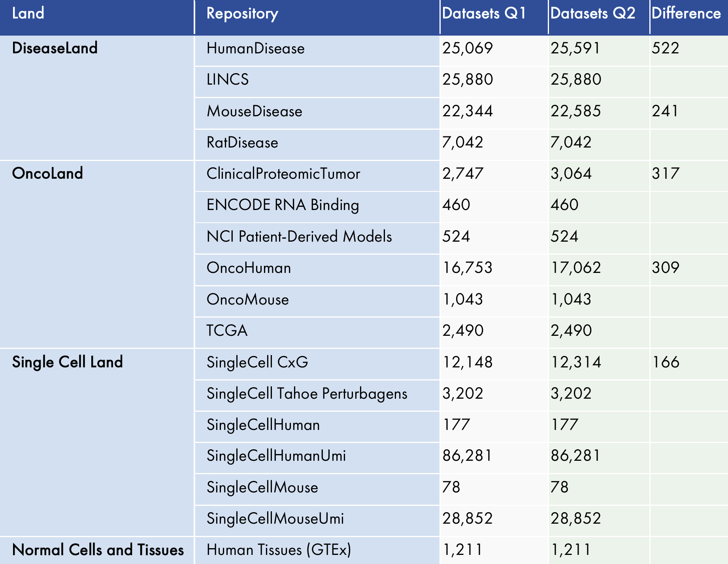Select the "ENCODE RNA Binding" repository
This screenshot has width=728, height=564.
click(283, 205)
